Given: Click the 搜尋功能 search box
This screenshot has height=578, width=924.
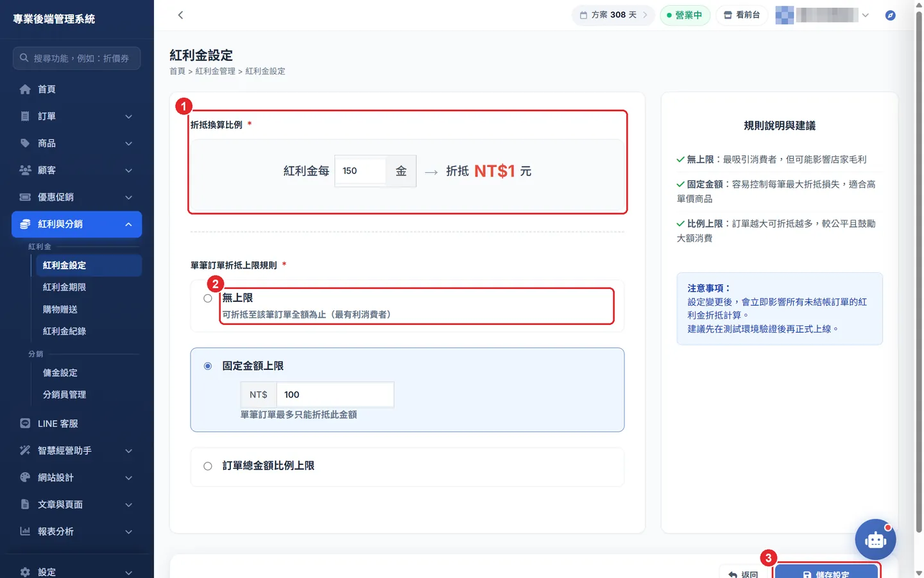Looking at the screenshot, I should pos(76,58).
